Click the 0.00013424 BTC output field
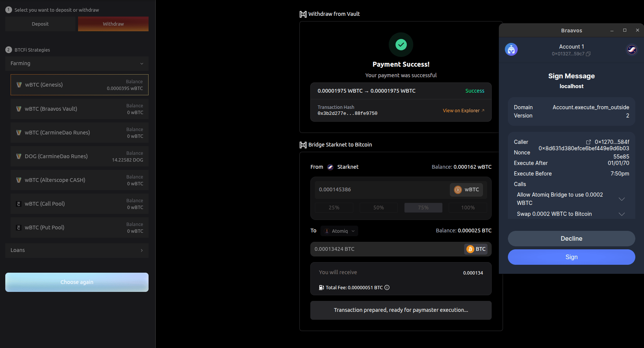The width and height of the screenshot is (644, 348). [x=386, y=249]
